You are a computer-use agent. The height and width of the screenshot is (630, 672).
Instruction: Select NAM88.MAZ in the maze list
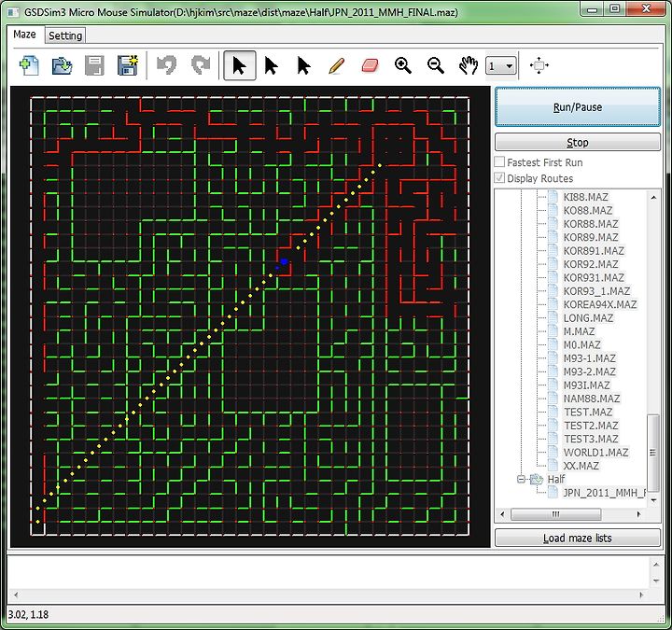tap(592, 399)
